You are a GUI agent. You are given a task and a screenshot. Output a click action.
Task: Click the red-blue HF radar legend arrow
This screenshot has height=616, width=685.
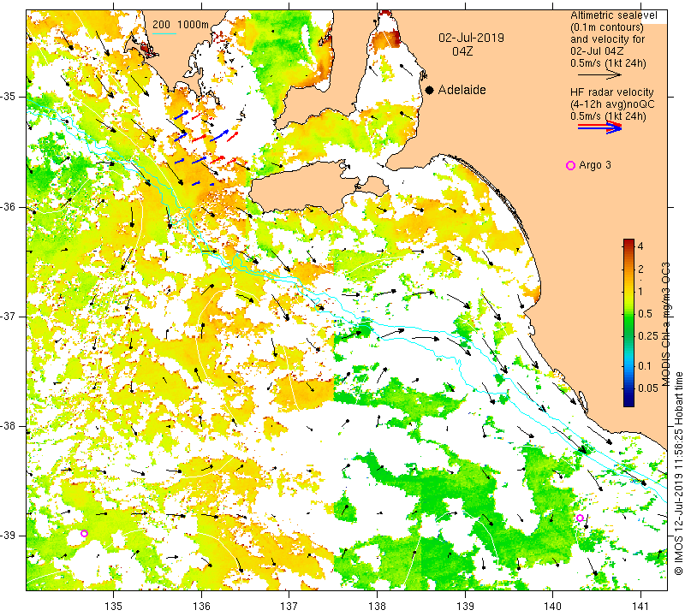[599, 127]
